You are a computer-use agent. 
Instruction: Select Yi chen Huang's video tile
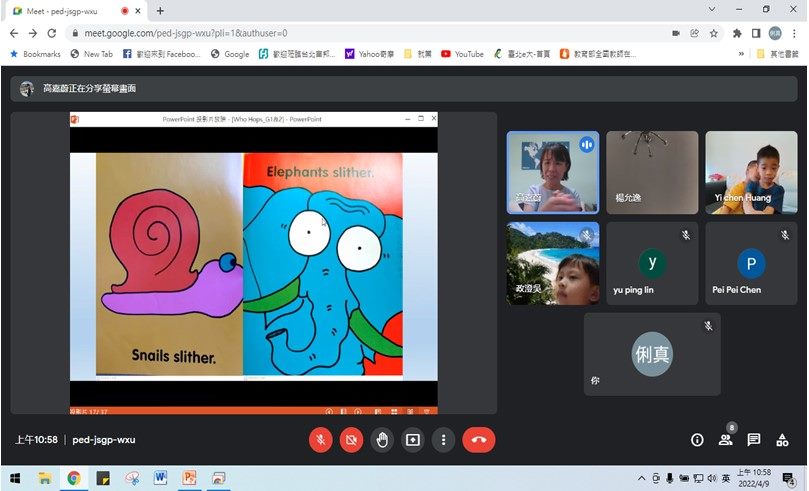(751, 172)
